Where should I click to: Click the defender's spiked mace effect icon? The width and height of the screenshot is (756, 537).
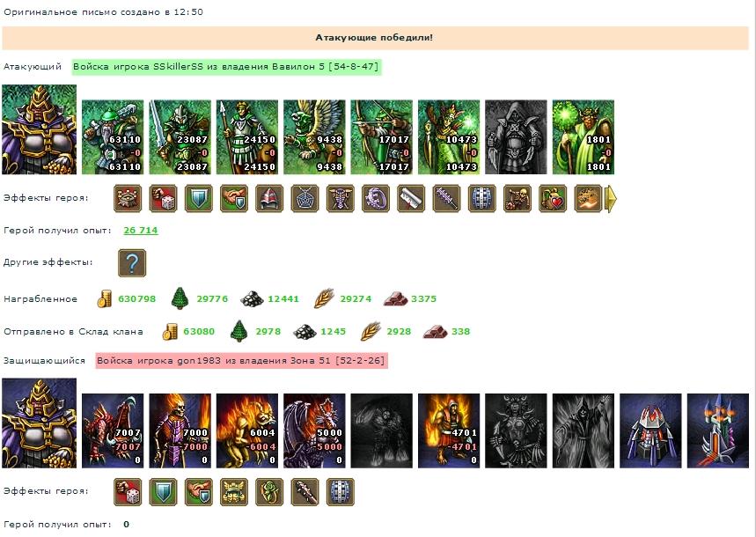[x=305, y=491]
